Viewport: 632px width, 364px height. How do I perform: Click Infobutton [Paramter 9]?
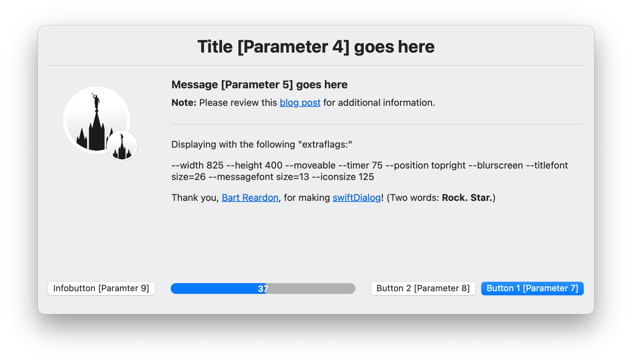102,289
